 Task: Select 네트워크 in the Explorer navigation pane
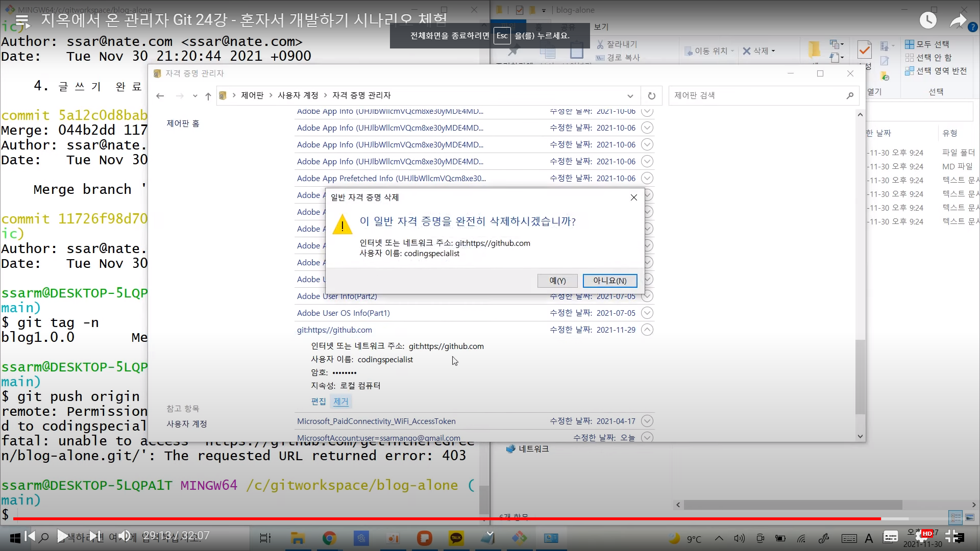pyautogui.click(x=533, y=449)
